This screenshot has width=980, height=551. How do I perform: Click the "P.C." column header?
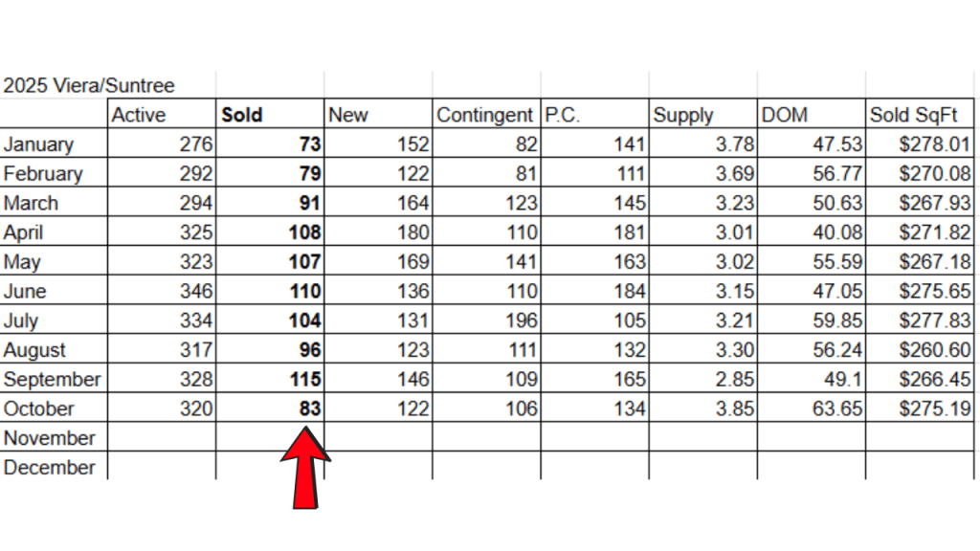pos(564,115)
